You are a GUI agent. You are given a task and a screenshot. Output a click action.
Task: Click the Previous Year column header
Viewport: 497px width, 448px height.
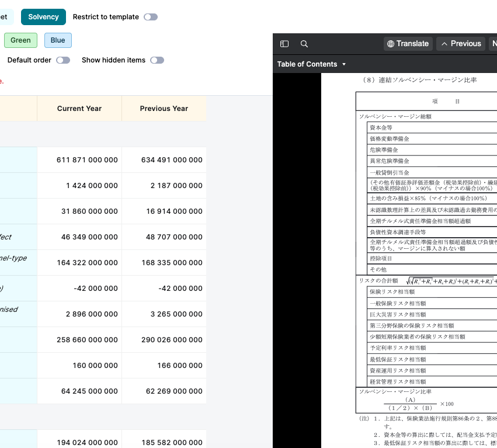click(164, 109)
